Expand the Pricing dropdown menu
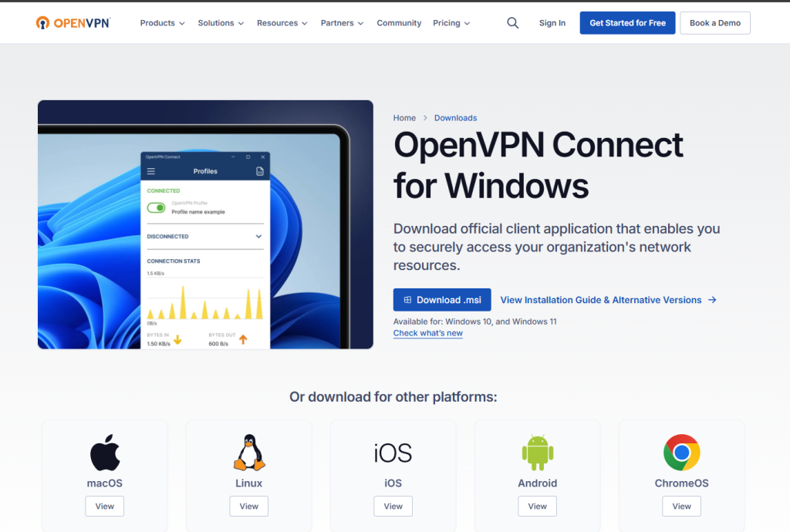This screenshot has height=532, width=790. point(451,23)
